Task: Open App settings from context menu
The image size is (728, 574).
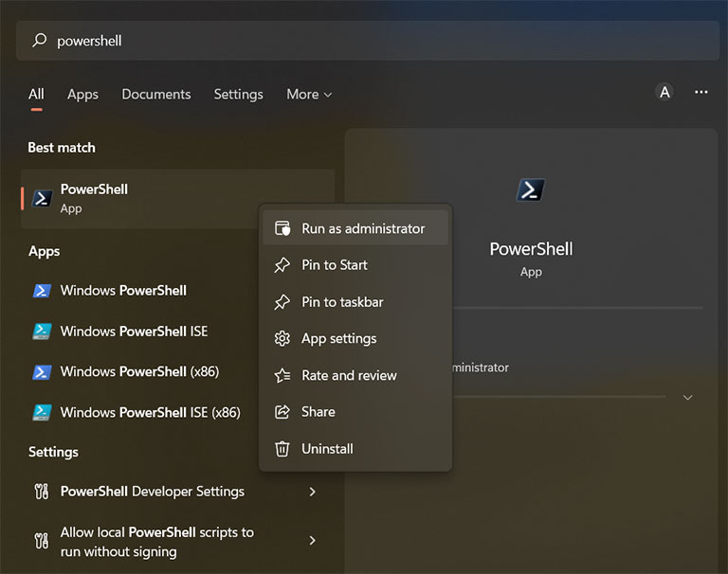Action: (x=355, y=339)
